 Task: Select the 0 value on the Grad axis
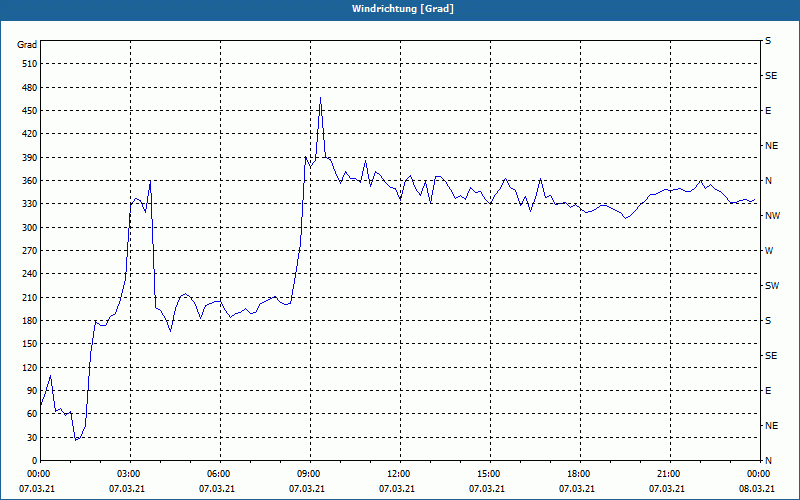coord(35,461)
